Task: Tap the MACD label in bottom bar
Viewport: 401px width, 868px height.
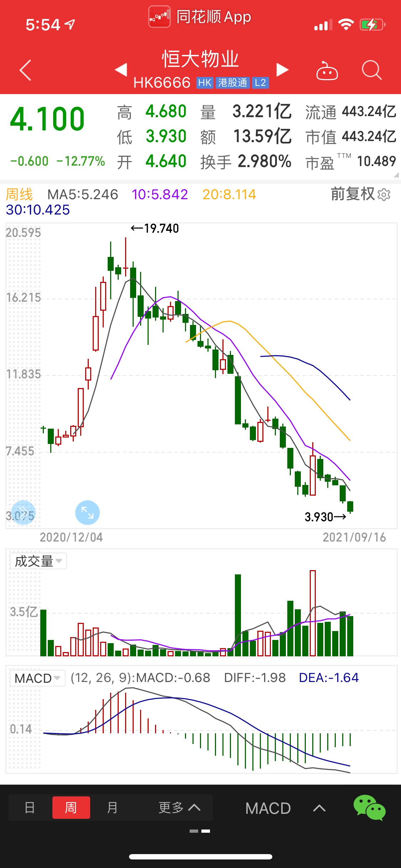Action: pyautogui.click(x=268, y=808)
